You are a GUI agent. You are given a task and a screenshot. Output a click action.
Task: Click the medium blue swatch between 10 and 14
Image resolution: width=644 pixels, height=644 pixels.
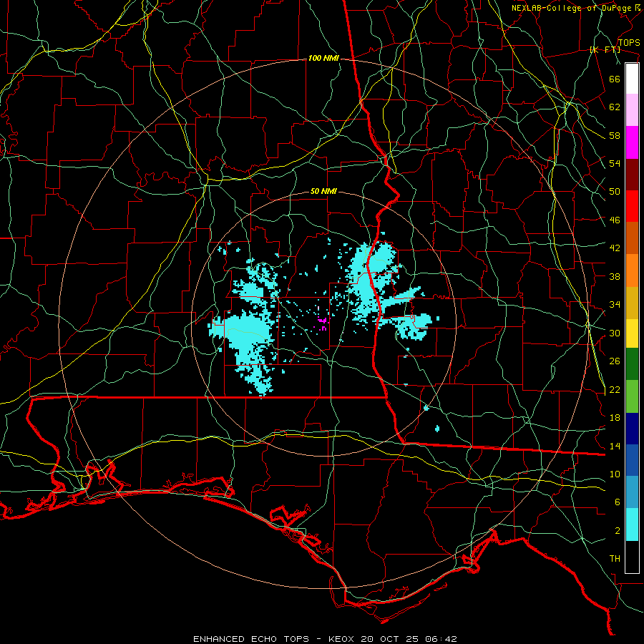632,460
